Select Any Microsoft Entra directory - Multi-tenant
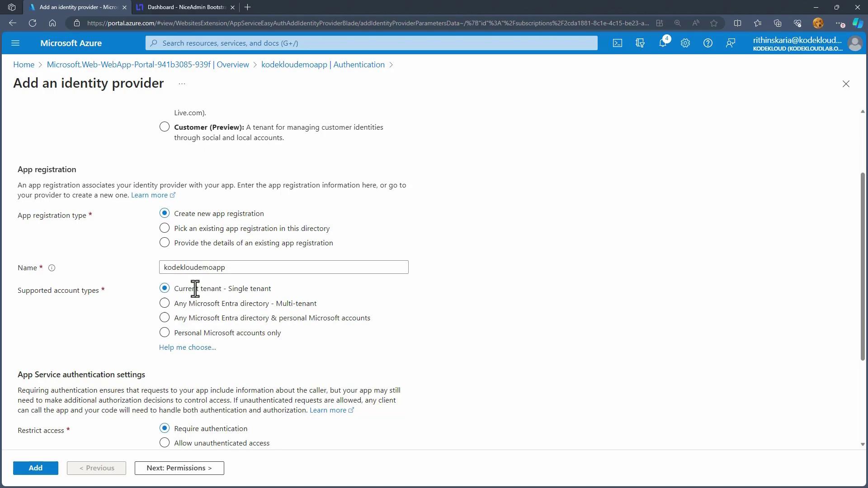868x488 pixels. [x=165, y=303]
